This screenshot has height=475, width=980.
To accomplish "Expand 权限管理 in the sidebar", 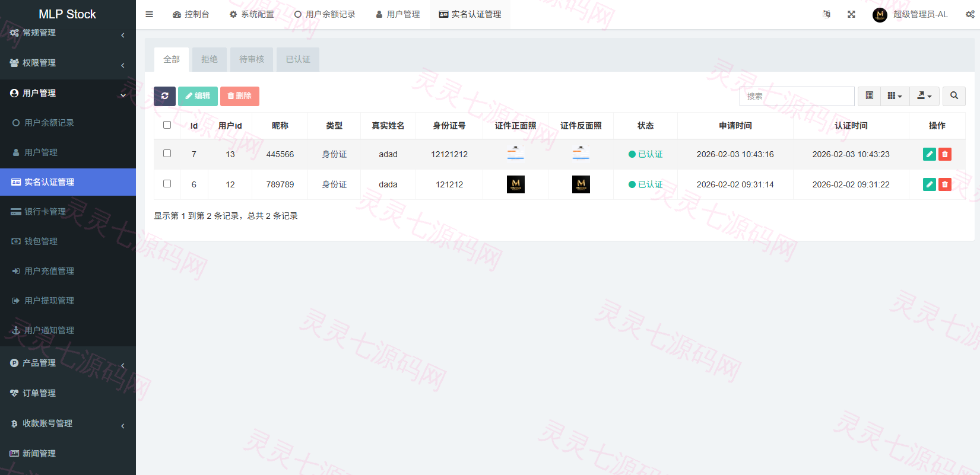I will (x=68, y=63).
